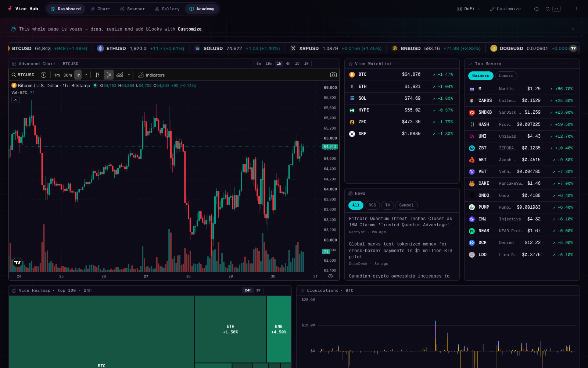Filter News by RSS
The image size is (588, 368).
[372, 205]
